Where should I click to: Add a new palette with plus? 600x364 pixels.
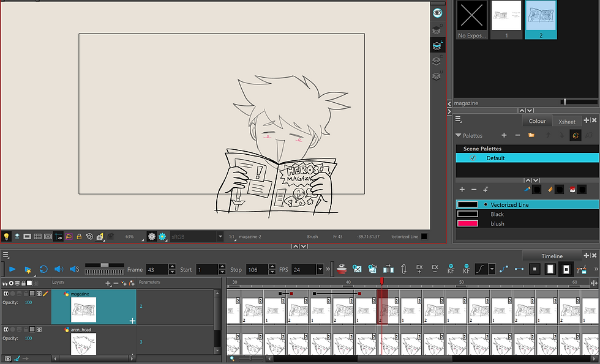point(504,135)
